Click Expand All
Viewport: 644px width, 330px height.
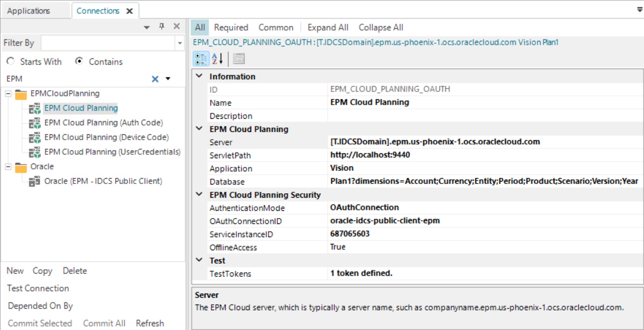click(x=328, y=27)
